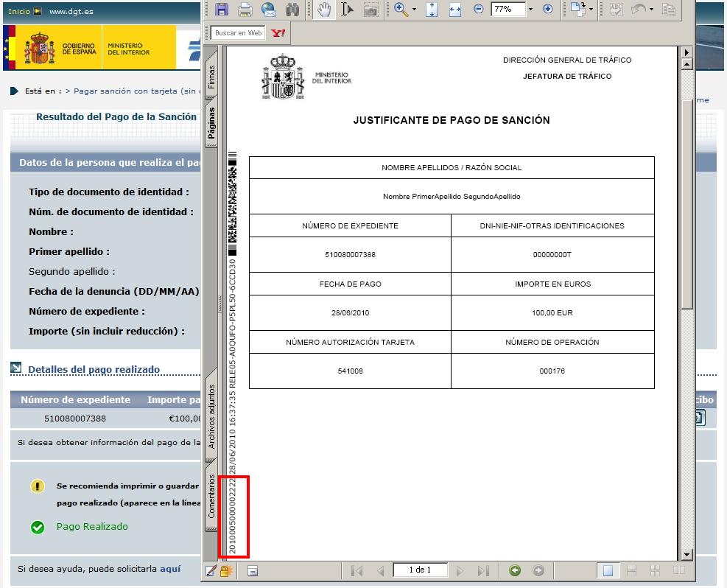Switch to facing pages layout
The width and height of the screenshot is (727, 588).
click(x=679, y=570)
